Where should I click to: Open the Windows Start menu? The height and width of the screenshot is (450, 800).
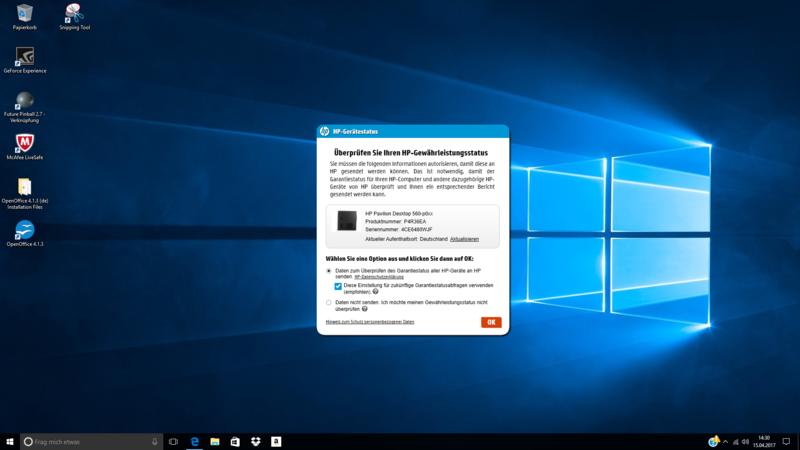pos(10,441)
